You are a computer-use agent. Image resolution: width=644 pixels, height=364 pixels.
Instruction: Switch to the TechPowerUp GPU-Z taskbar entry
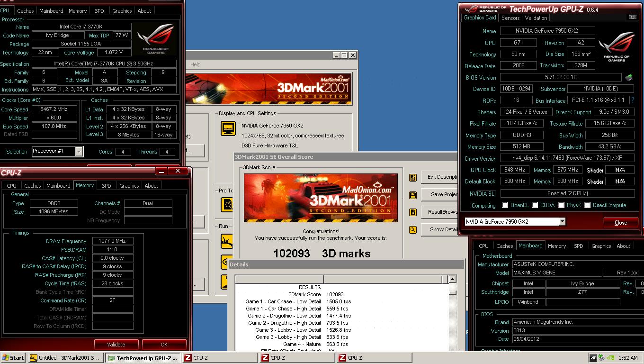[143, 358]
